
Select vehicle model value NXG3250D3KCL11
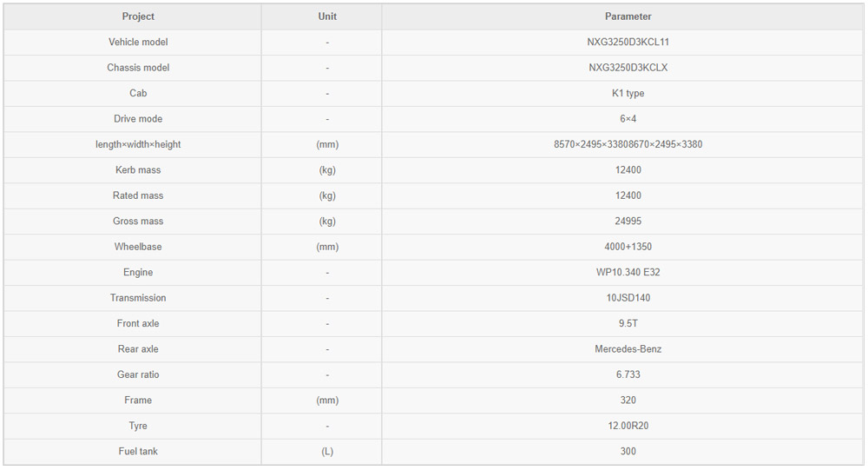click(628, 42)
